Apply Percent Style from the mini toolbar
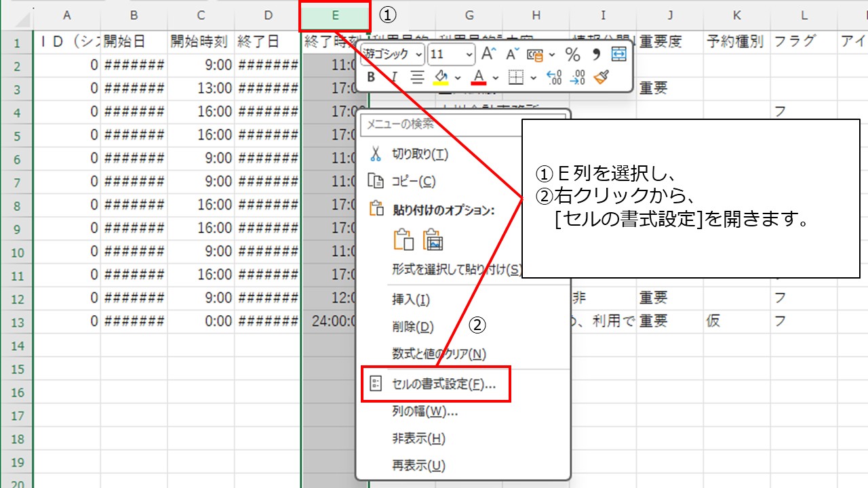 click(572, 54)
